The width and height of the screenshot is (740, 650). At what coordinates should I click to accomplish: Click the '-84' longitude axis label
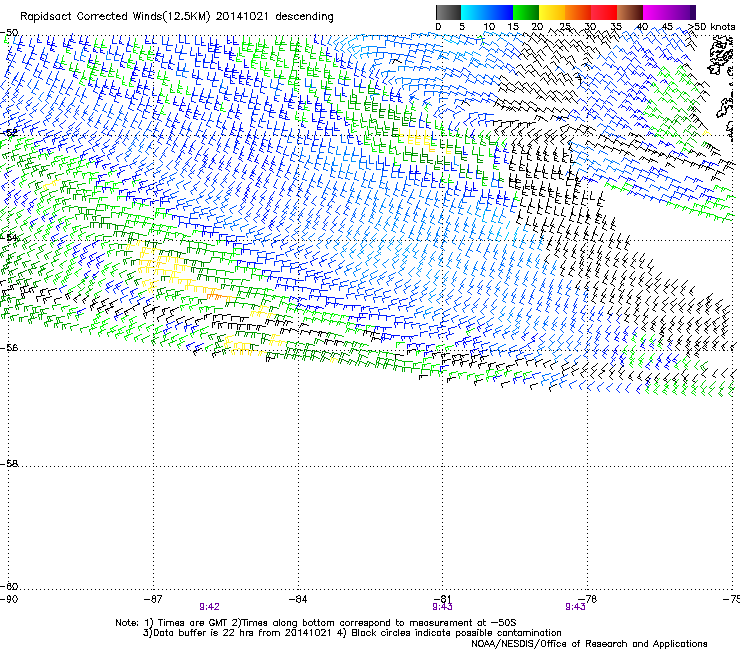tap(298, 599)
